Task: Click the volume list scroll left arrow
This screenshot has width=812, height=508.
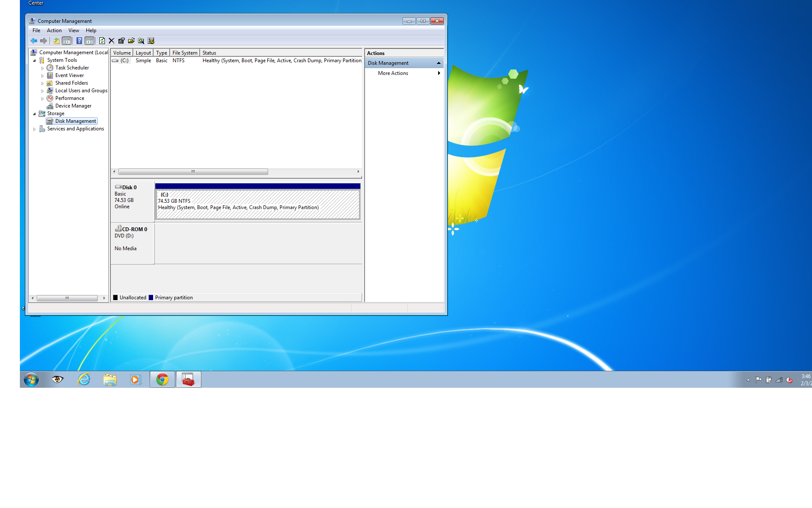Action: click(x=114, y=172)
